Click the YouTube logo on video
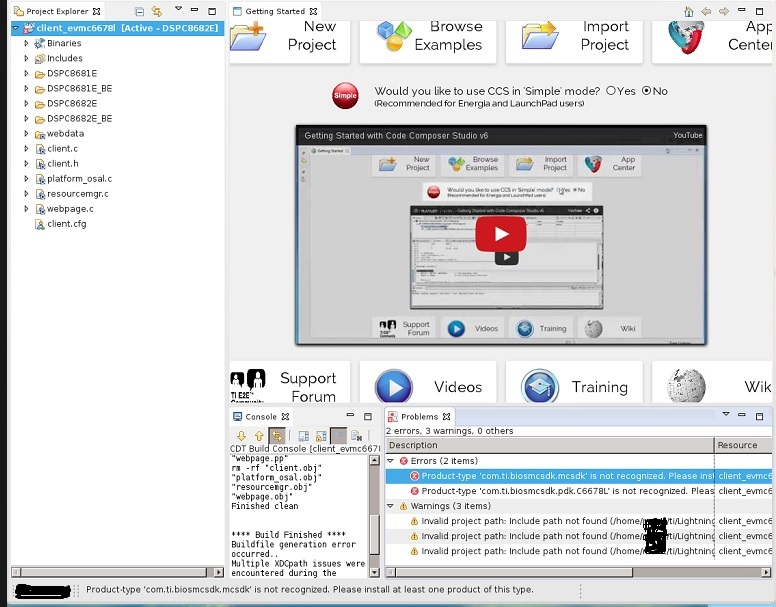Screen dimensions: 776x607 [x=687, y=136]
